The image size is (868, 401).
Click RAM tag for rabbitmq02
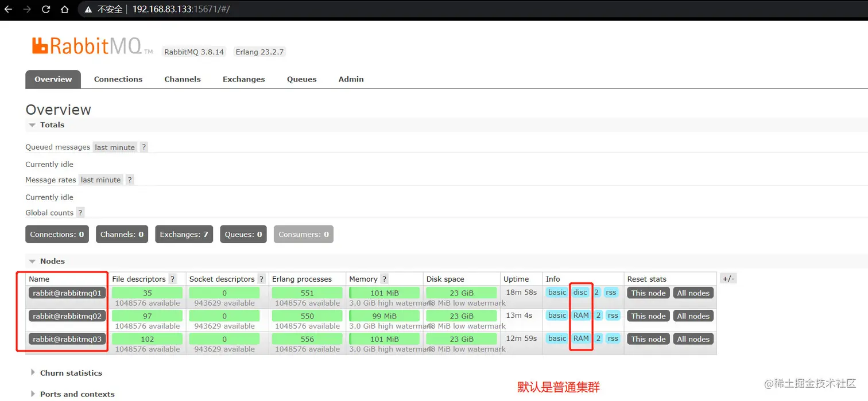(581, 316)
